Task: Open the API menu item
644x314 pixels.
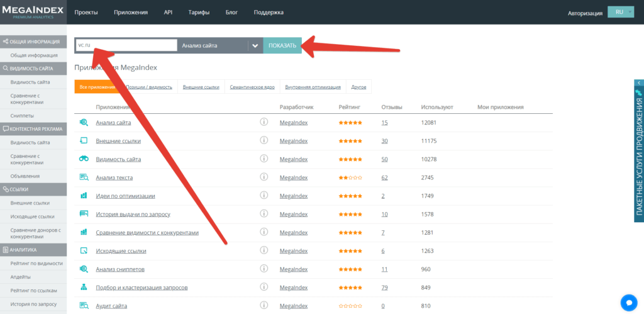Action: (168, 13)
